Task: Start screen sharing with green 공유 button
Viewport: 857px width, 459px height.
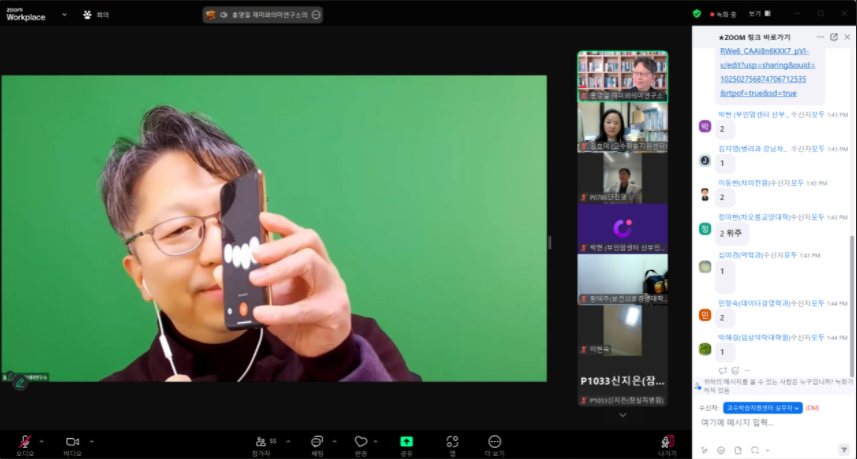Action: pos(406,441)
